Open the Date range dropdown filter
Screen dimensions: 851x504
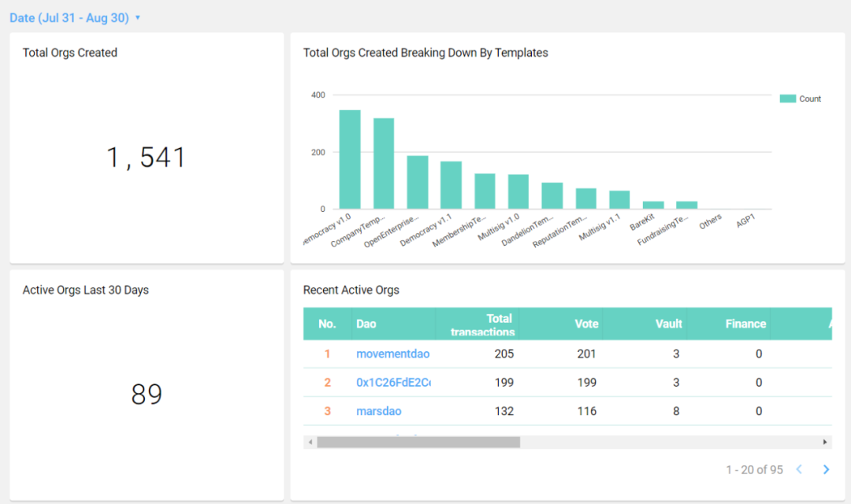point(75,17)
